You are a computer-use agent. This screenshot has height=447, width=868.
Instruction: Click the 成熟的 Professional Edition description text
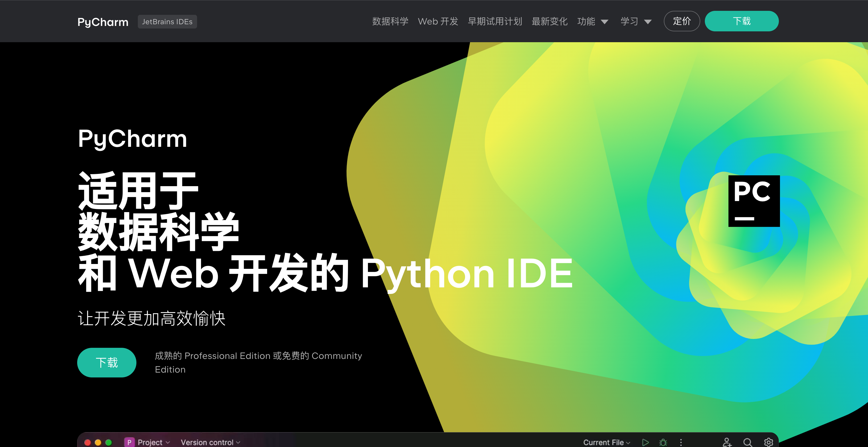259,363
